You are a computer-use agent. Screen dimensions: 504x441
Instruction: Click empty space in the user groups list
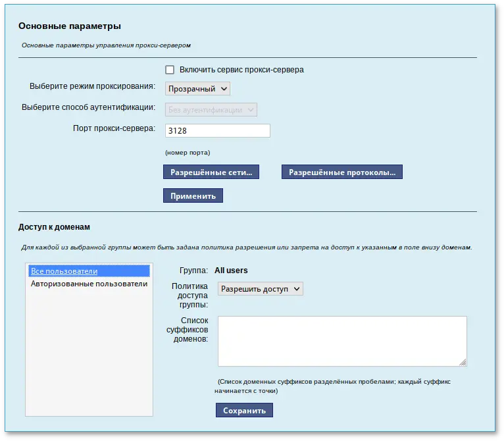[x=89, y=355]
